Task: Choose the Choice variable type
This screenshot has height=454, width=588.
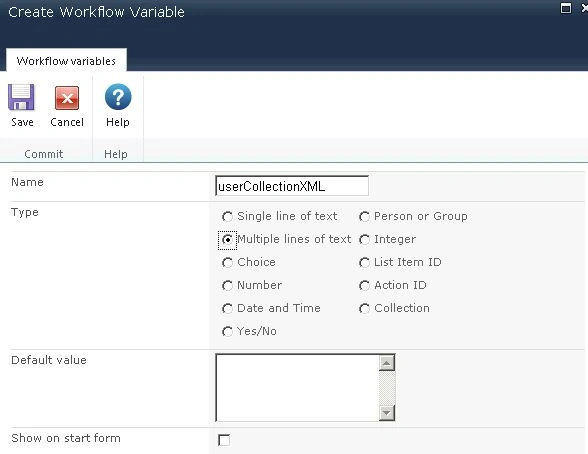Action: 227,262
